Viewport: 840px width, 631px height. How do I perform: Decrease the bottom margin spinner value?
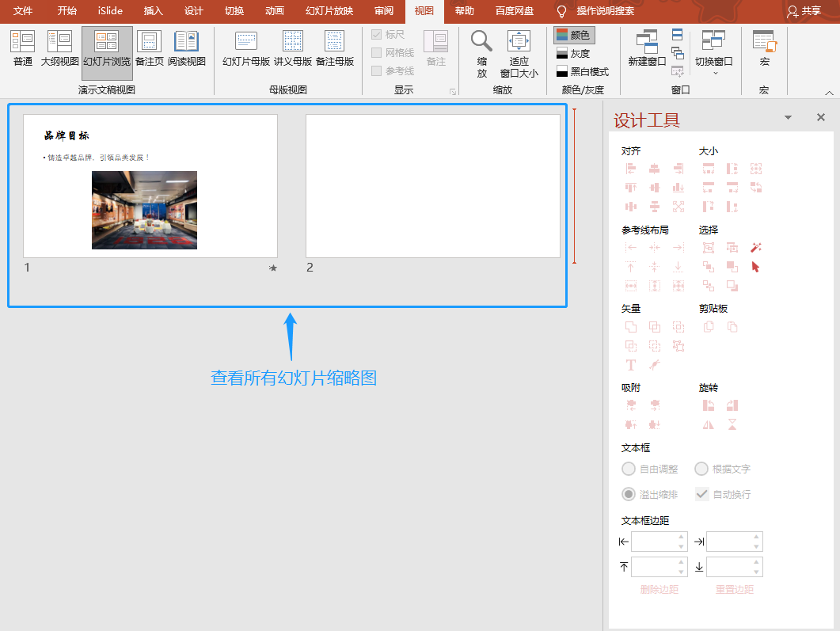[756, 572]
